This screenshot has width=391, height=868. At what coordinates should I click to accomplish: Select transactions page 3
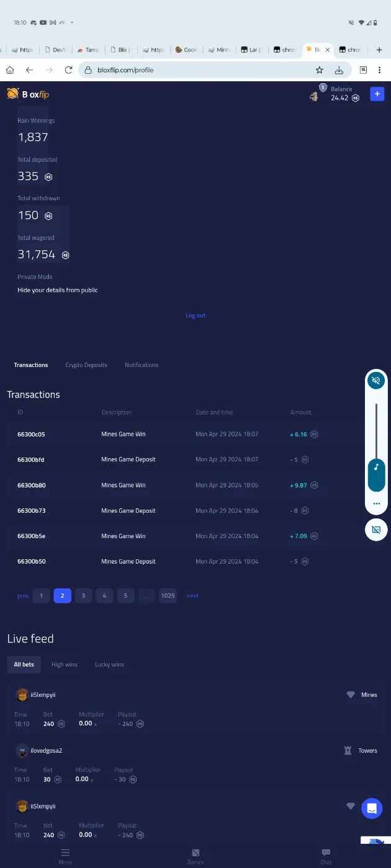click(x=83, y=596)
